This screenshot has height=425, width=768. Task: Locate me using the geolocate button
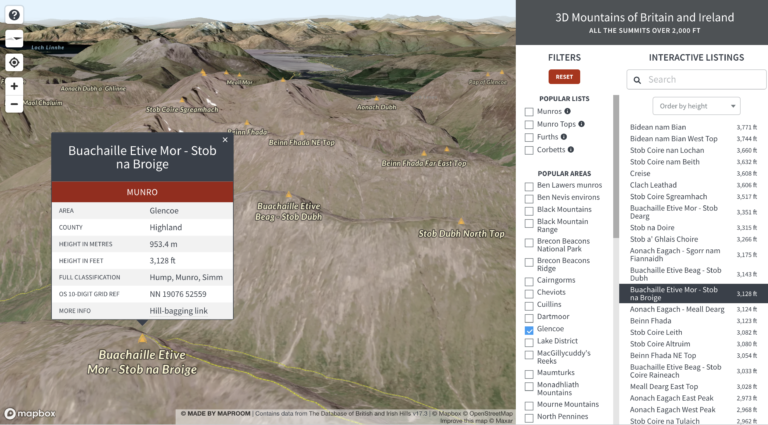coord(14,63)
